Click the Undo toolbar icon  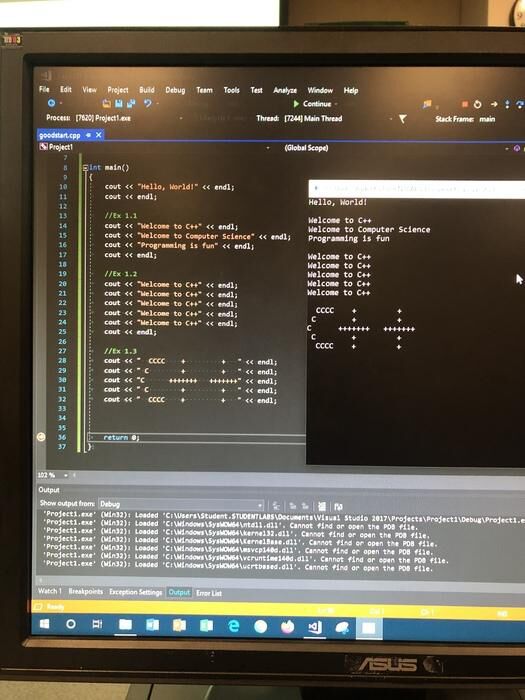tap(147, 104)
